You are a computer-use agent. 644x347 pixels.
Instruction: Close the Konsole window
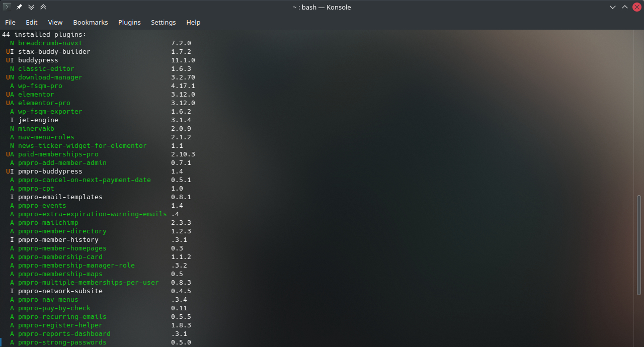pyautogui.click(x=636, y=7)
